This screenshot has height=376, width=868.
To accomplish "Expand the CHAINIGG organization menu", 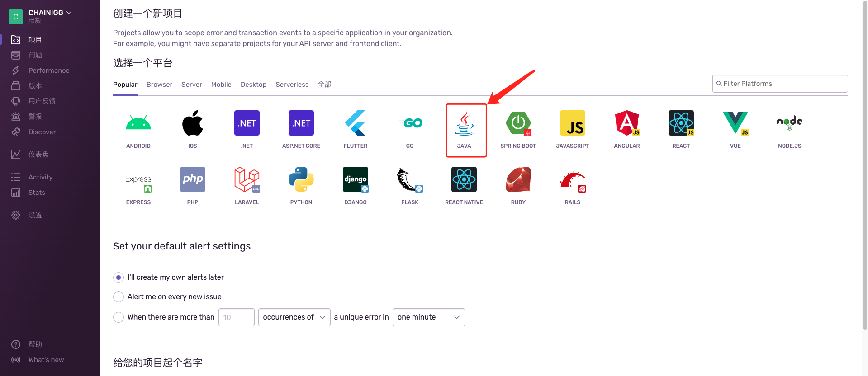I will (x=50, y=13).
